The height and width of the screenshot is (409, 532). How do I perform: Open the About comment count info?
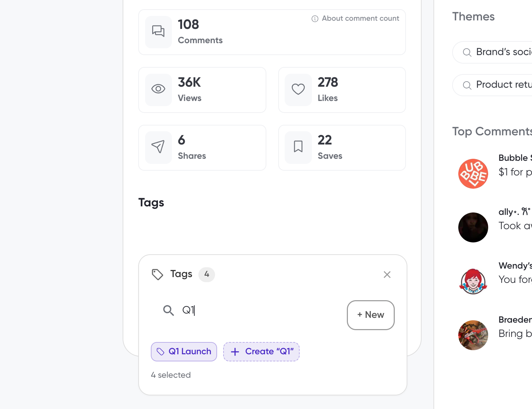point(355,18)
